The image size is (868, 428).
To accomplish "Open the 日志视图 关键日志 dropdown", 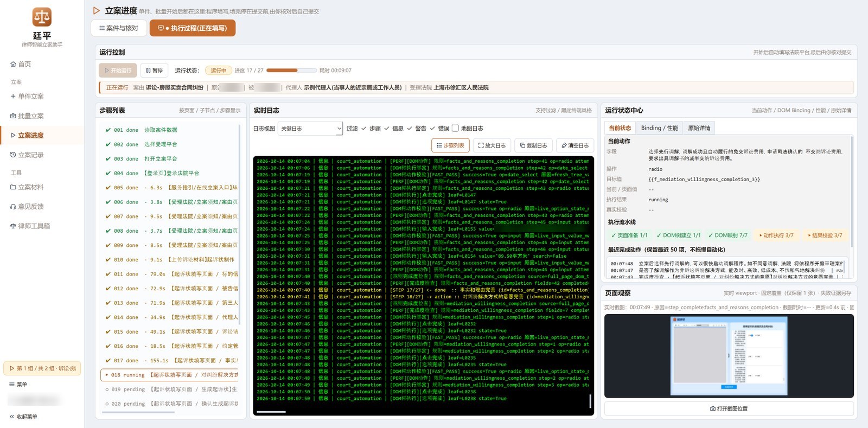I will (311, 129).
